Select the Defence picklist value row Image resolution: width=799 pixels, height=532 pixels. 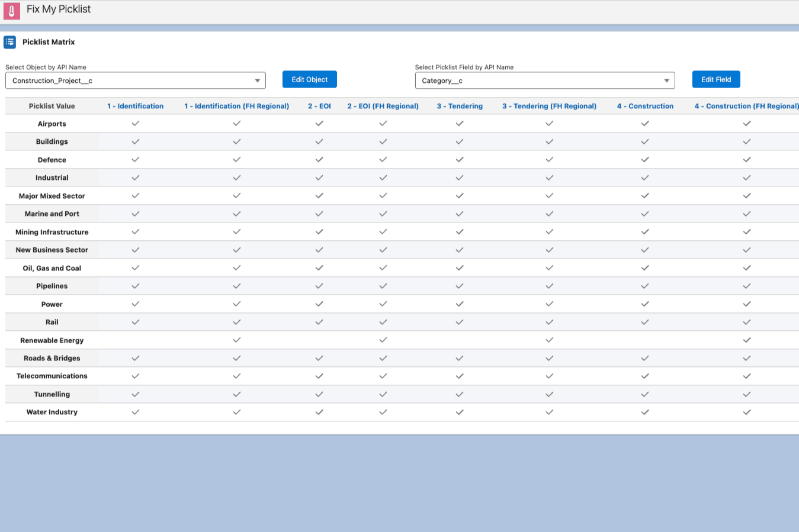pyautogui.click(x=52, y=160)
